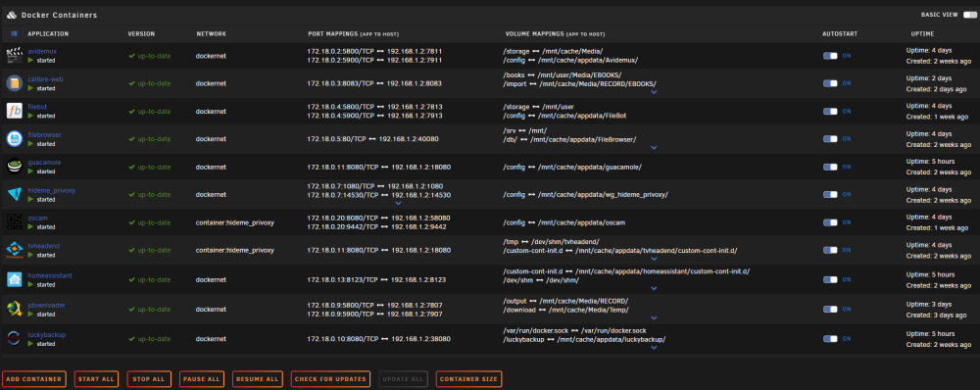The width and height of the screenshot is (980, 390).
Task: Click the Network column header
Action: coord(212,33)
